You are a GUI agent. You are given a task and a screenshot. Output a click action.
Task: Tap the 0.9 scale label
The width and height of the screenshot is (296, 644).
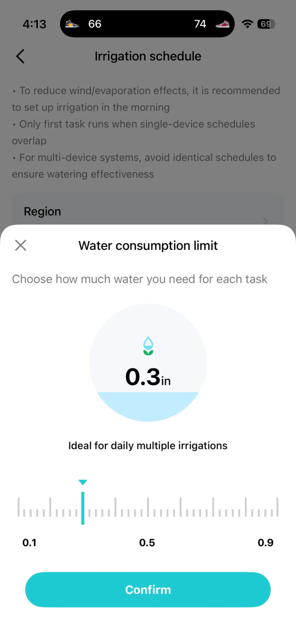[266, 542]
